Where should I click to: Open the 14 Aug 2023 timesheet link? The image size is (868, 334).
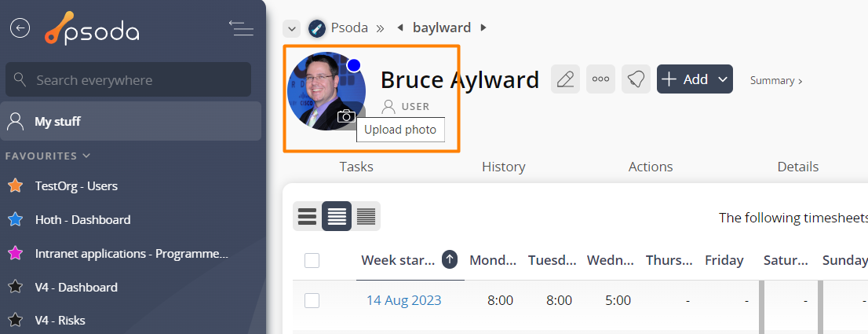[x=403, y=300]
